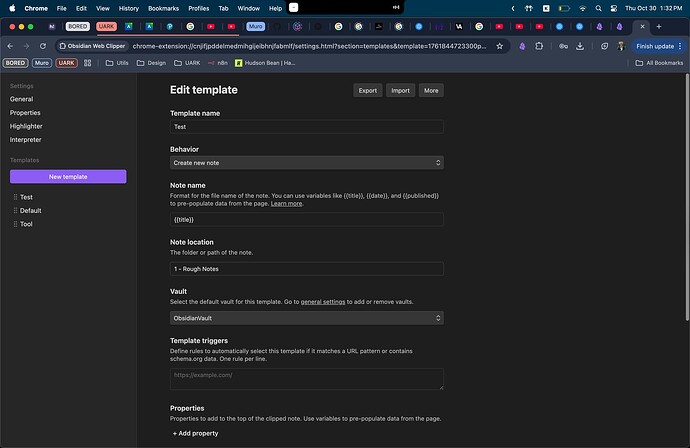Image resolution: width=690 pixels, height=448 pixels.
Task: Select the Default template in sidebar
Action: pos(30,210)
